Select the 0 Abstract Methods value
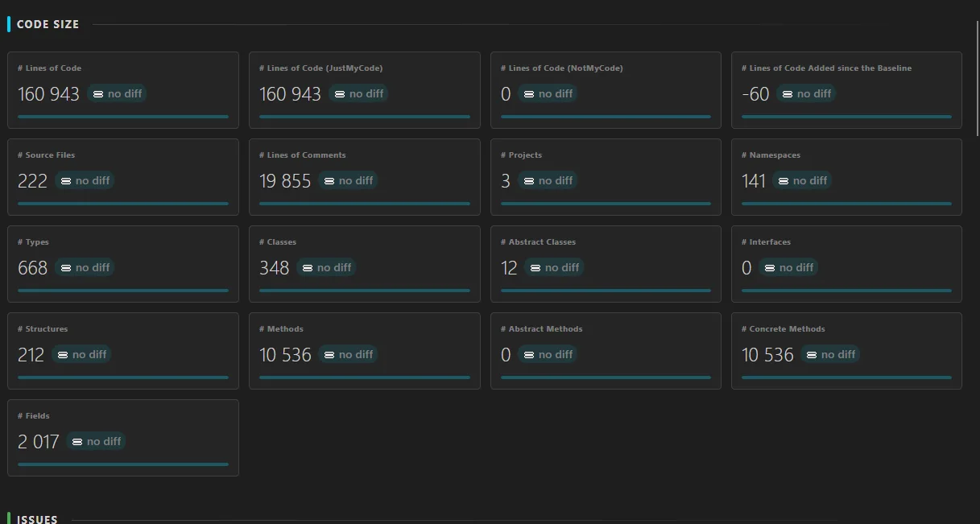 506,355
